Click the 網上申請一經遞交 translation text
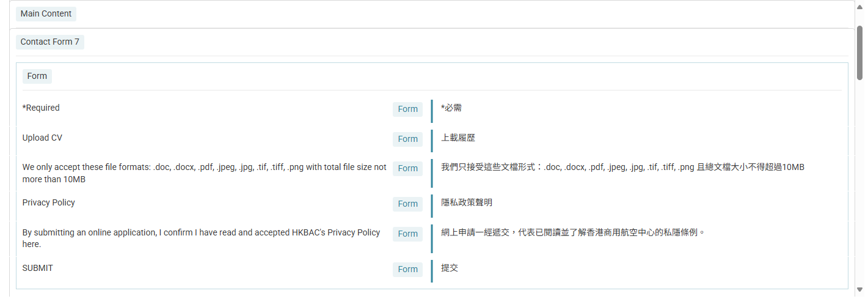868x307 pixels. 574,233
